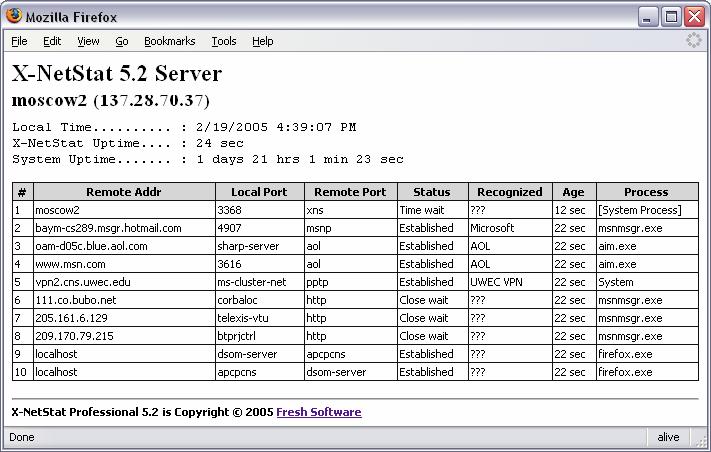Viewport: 711px width, 452px height.
Task: Click firefox.exe in row 10
Action: coord(625,372)
